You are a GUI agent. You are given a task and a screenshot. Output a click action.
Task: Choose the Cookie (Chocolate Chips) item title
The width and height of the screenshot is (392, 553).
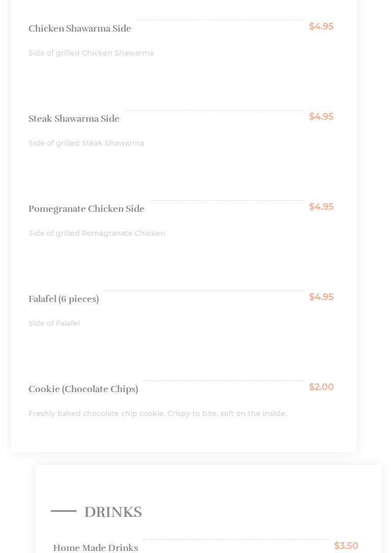click(83, 390)
